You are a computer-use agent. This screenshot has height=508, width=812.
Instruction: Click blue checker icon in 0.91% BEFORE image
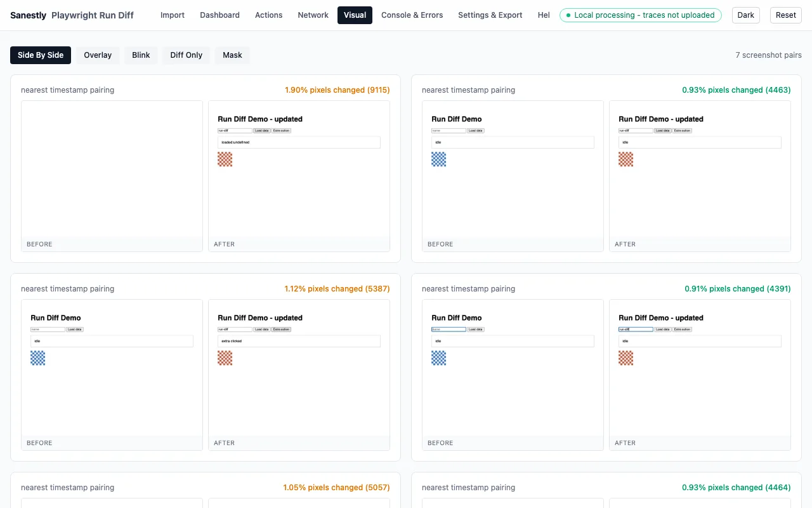438,358
